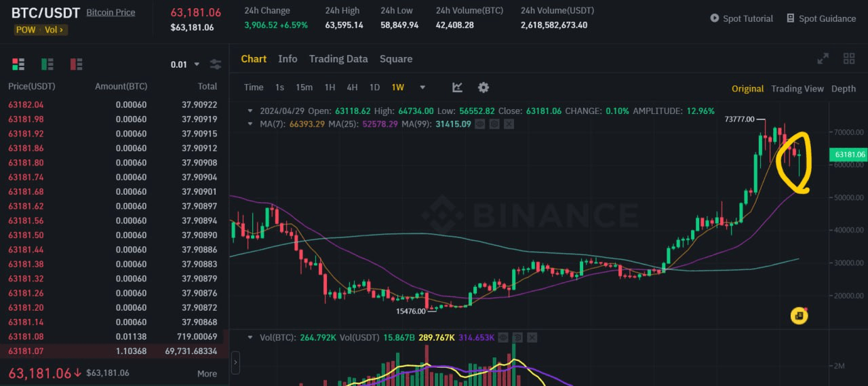
Task: Switch to the Info tab
Action: coord(288,59)
